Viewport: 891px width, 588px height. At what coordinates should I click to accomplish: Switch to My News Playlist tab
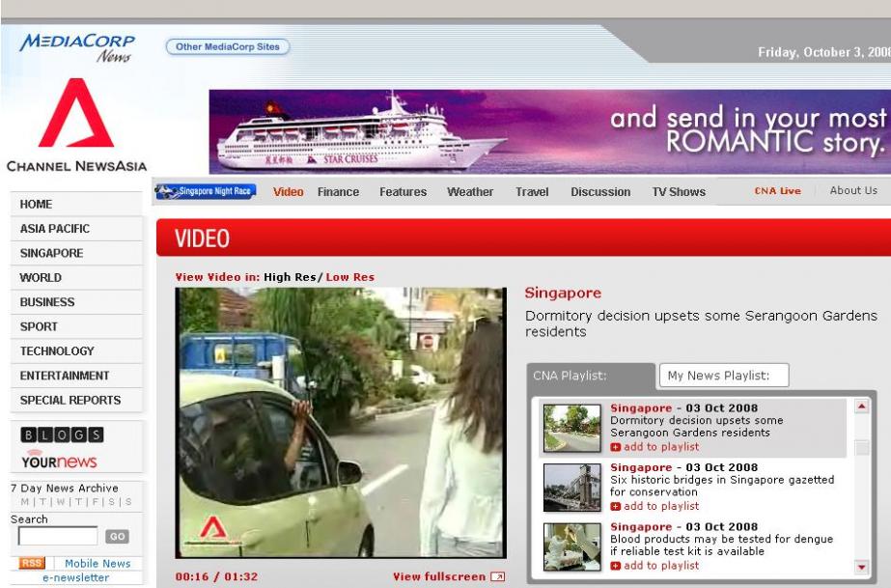[x=724, y=376]
